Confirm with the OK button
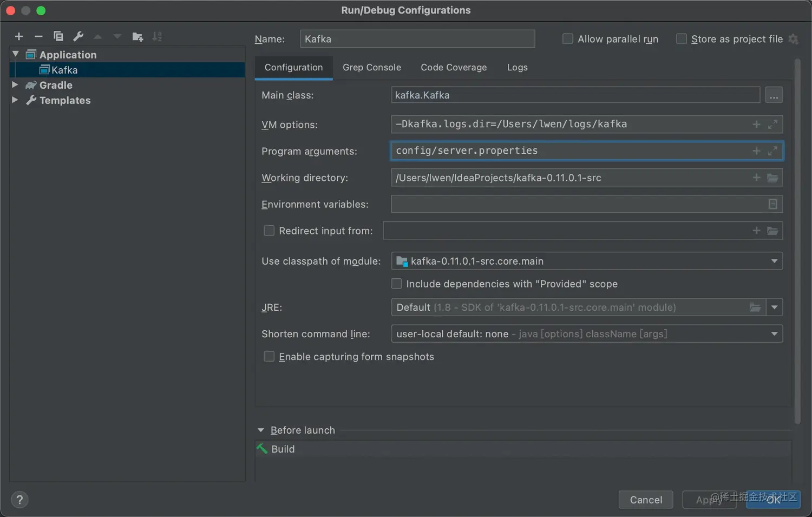This screenshot has height=517, width=812. pos(774,500)
